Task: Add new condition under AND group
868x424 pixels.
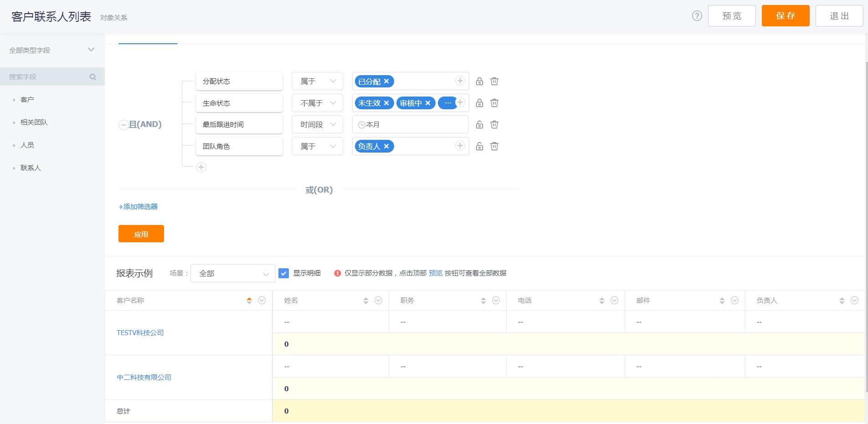Action: [x=201, y=167]
